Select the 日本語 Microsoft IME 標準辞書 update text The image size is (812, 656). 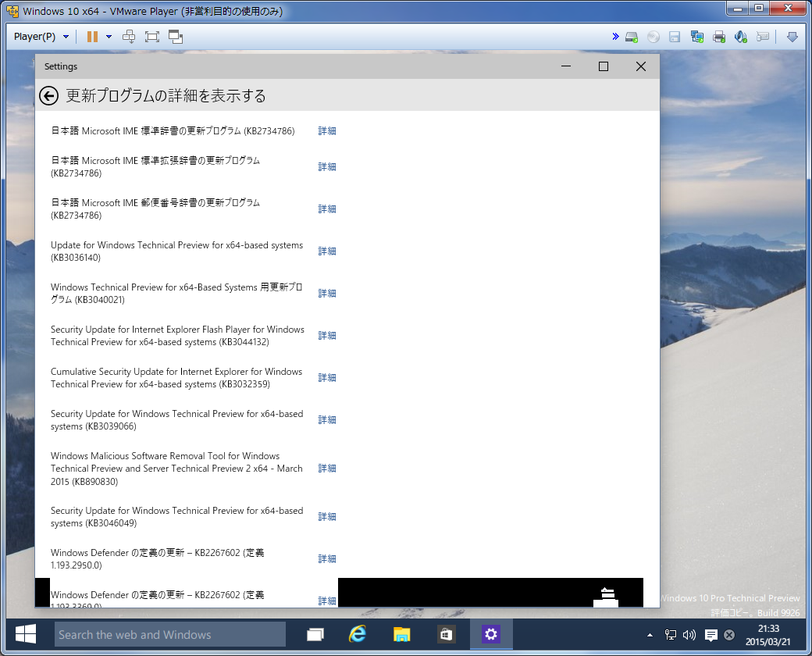coord(173,131)
